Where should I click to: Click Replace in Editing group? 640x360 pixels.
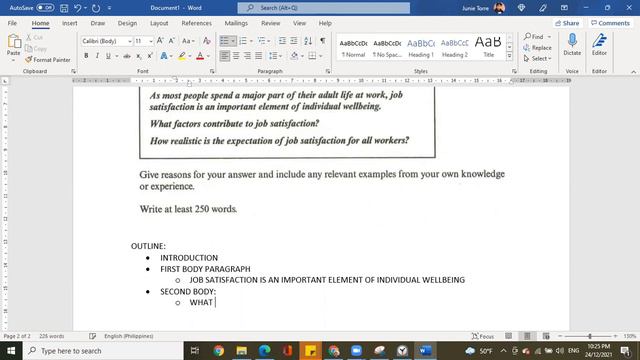coord(537,48)
